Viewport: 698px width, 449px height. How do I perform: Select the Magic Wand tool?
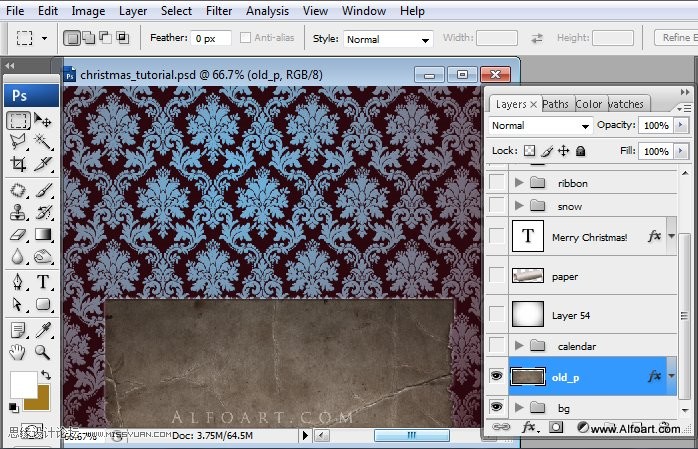[x=44, y=142]
